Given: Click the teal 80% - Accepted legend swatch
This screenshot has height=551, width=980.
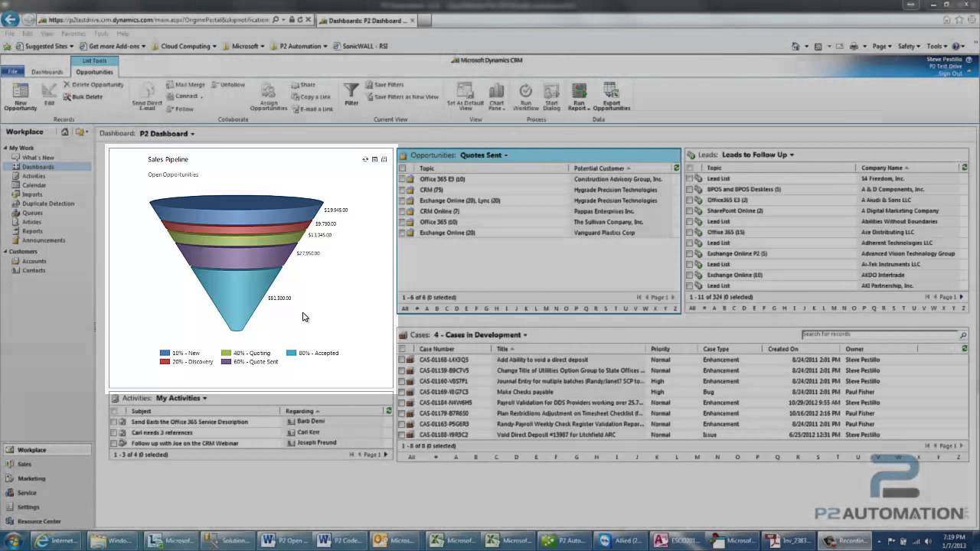Looking at the screenshot, I should click(x=292, y=353).
